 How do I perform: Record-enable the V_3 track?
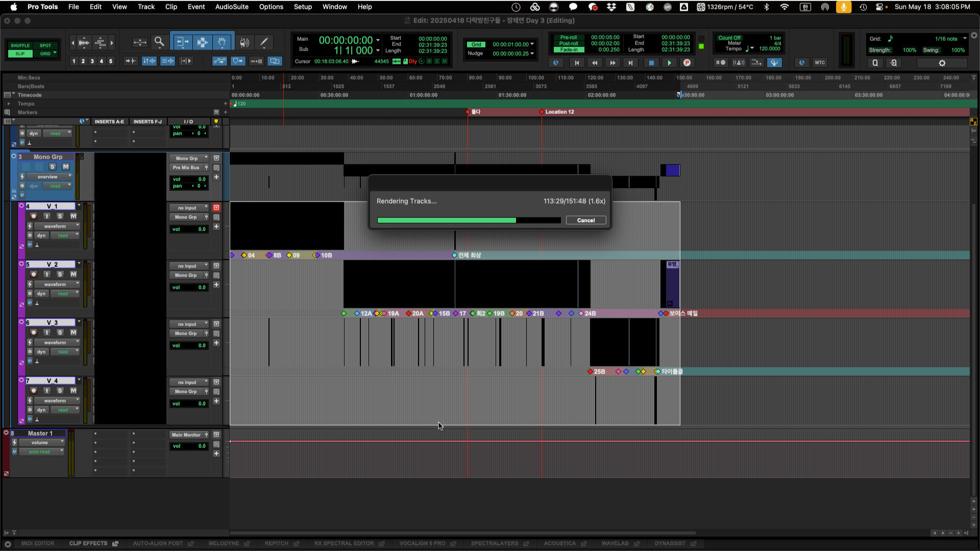(x=34, y=333)
